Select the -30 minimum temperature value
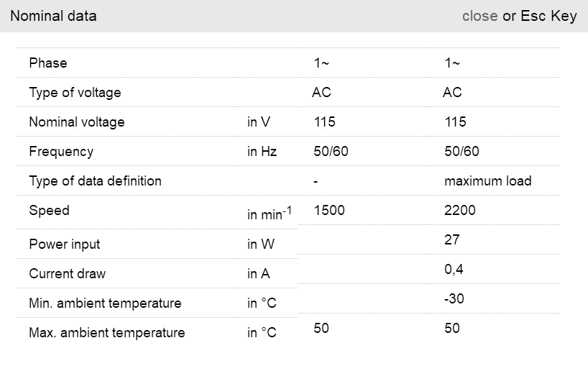588x366 pixels. [454, 299]
